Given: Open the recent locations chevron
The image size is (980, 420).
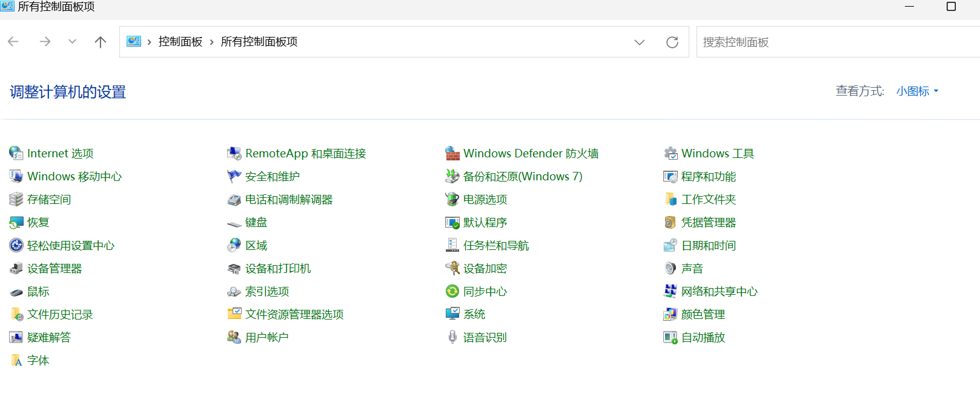Looking at the screenshot, I should tap(73, 42).
